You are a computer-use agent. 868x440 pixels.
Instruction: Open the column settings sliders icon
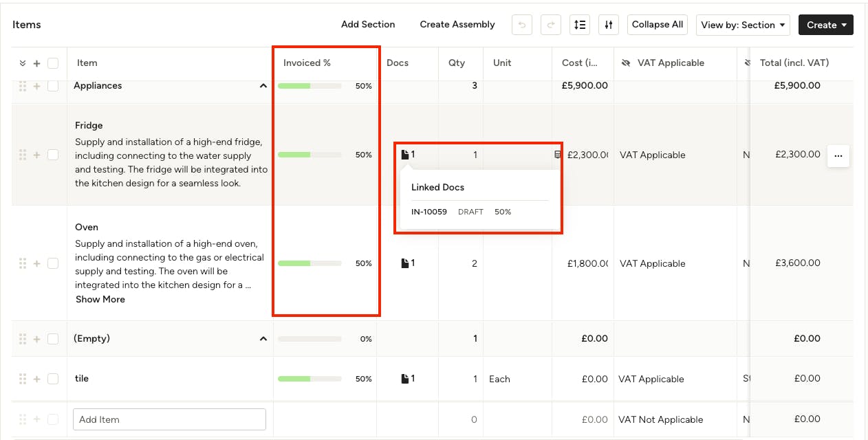[609, 25]
